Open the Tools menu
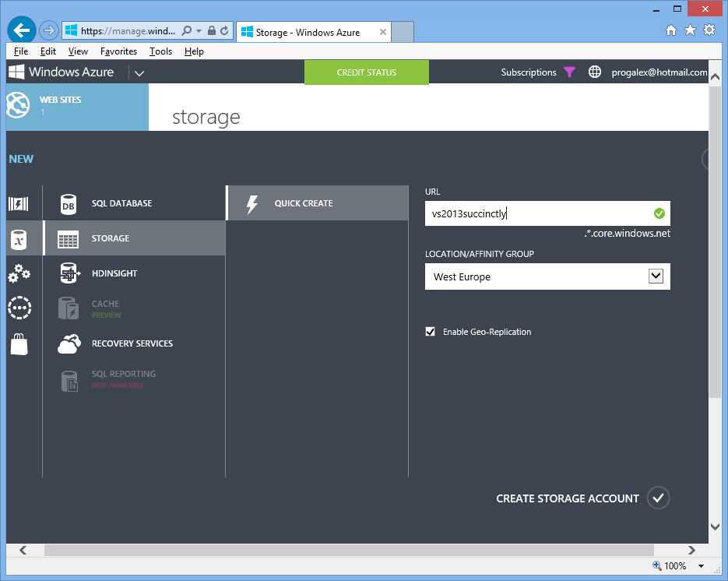Viewport: 728px width, 581px height. [x=160, y=51]
